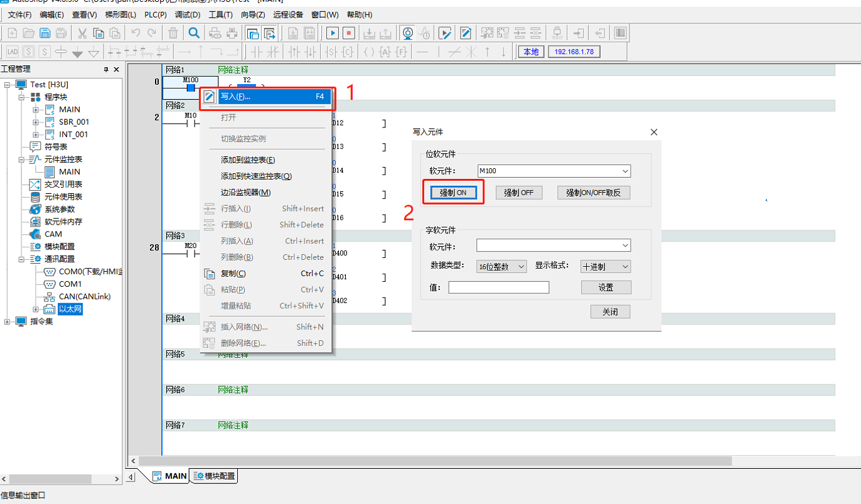This screenshot has width=861, height=504.
Task: Click the 强制ON/OFF取反 button
Action: click(x=594, y=193)
